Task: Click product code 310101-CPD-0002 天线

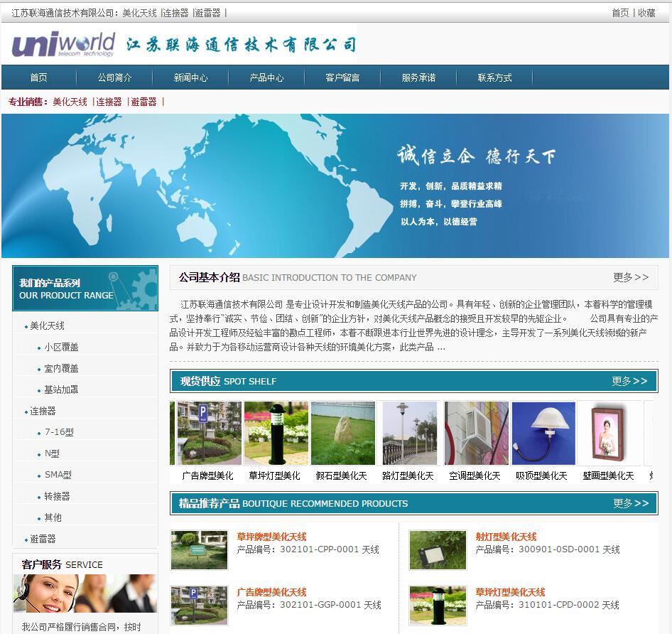Action: click(x=569, y=605)
